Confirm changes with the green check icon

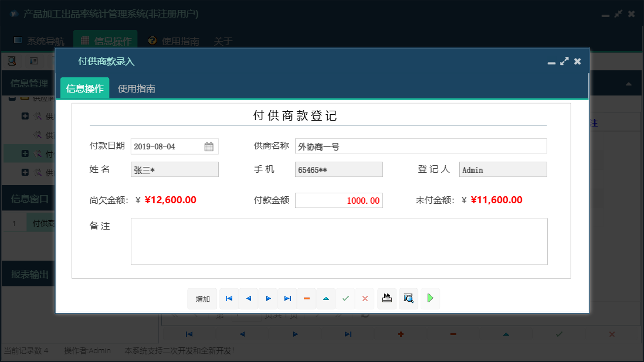tap(345, 299)
